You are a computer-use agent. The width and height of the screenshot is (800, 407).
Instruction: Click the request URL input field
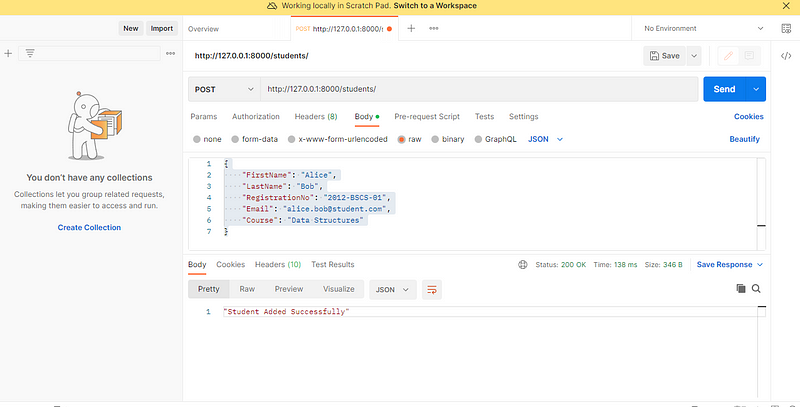coord(479,89)
